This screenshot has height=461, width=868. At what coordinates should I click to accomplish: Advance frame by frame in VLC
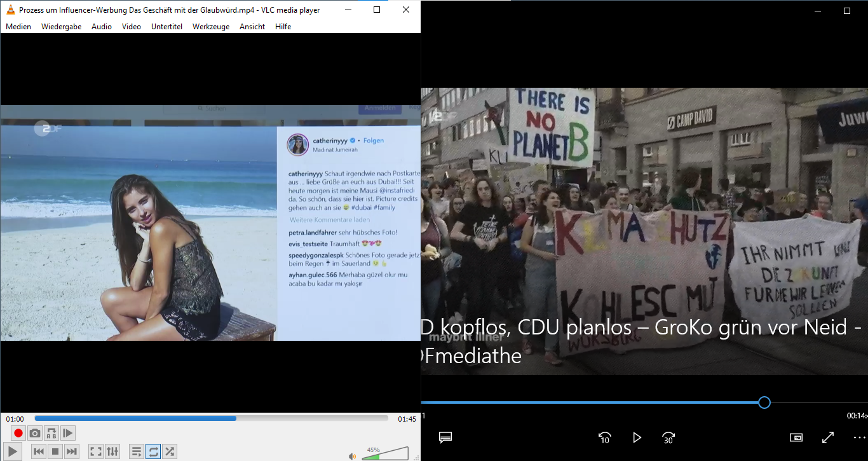coord(68,434)
